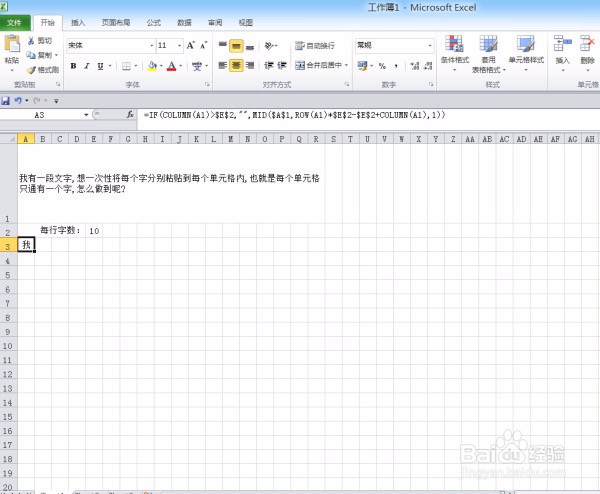Switch to the 页面布局 Page Layout tab
Screen dimensions: 600x494
116,23
